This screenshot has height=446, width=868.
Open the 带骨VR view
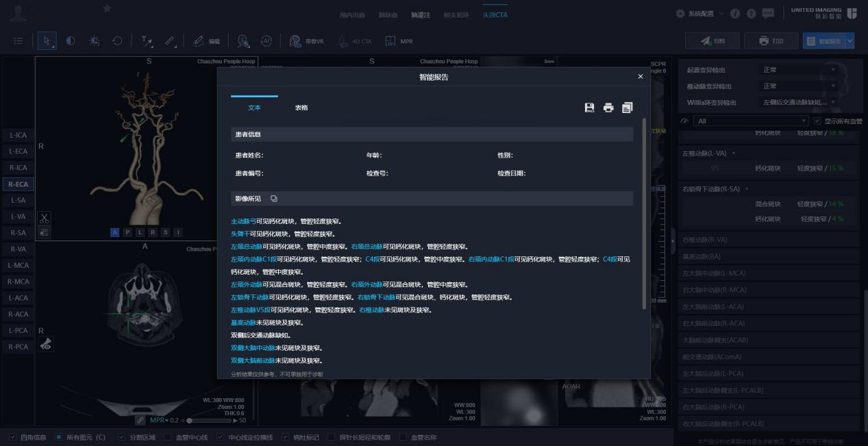[x=306, y=41]
